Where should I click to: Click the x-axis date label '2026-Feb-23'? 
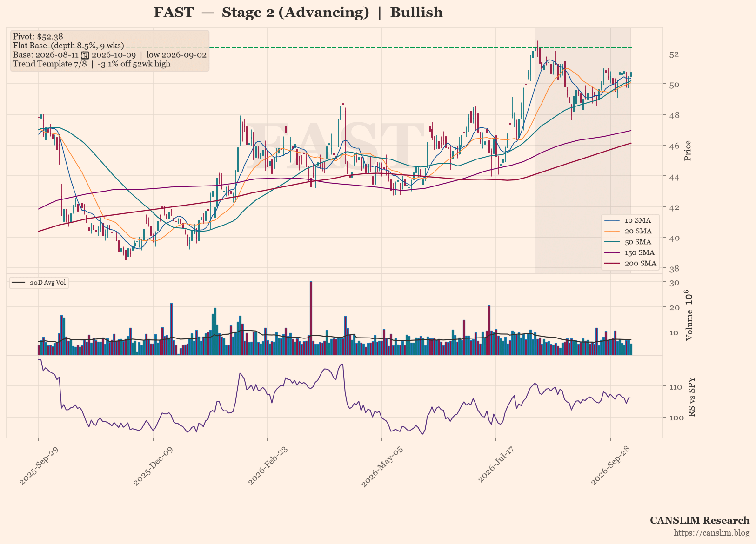[267, 467]
